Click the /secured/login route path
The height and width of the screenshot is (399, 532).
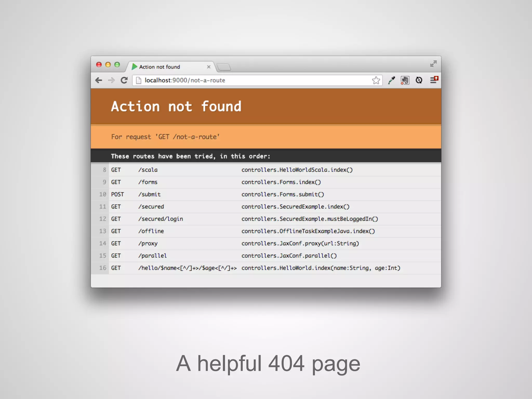point(161,219)
